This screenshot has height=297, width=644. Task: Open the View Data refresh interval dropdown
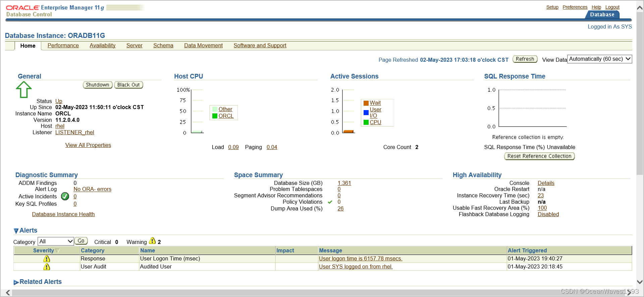click(599, 59)
